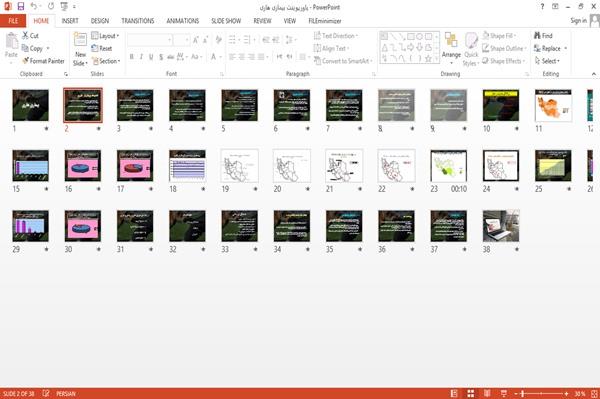Switch to Normal view in status bar
Image resolution: width=600 pixels, height=399 pixels.
pos(454,393)
